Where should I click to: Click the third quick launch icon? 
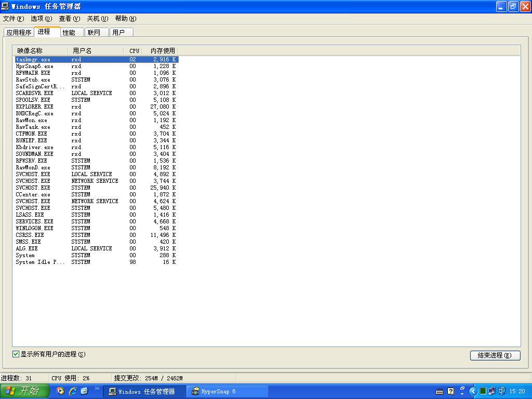(84, 391)
